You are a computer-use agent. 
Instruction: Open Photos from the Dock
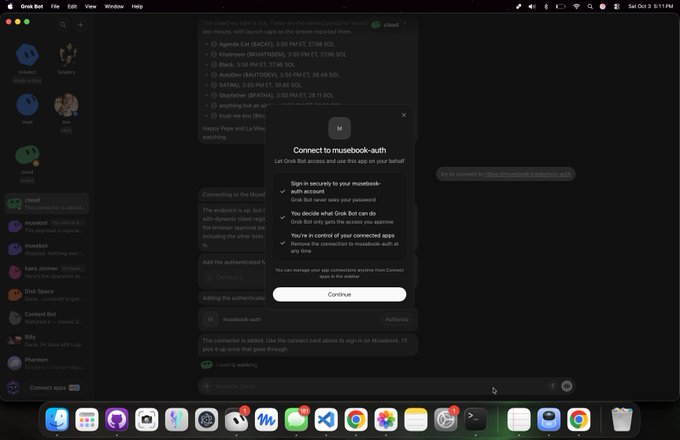(x=386, y=420)
